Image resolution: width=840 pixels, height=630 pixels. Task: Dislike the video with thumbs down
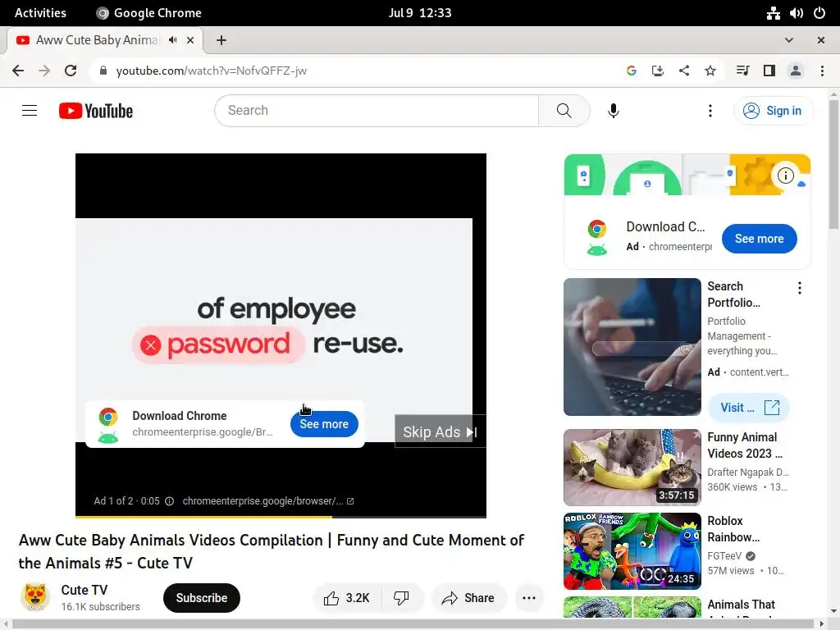click(401, 598)
